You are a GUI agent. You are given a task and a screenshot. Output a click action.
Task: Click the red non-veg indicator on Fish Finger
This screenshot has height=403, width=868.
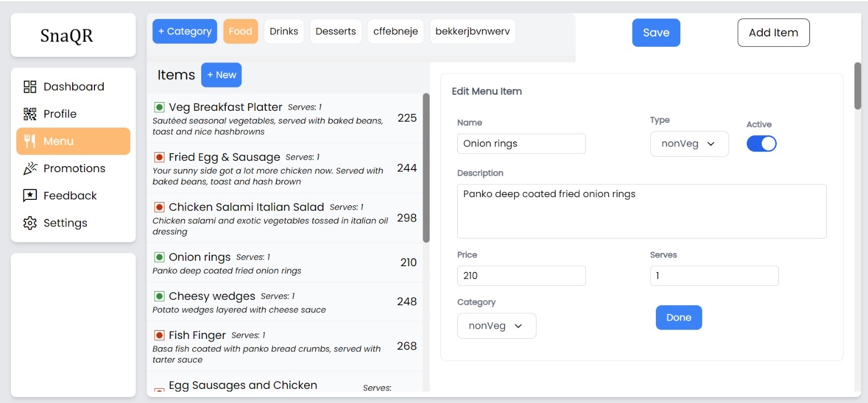point(159,335)
